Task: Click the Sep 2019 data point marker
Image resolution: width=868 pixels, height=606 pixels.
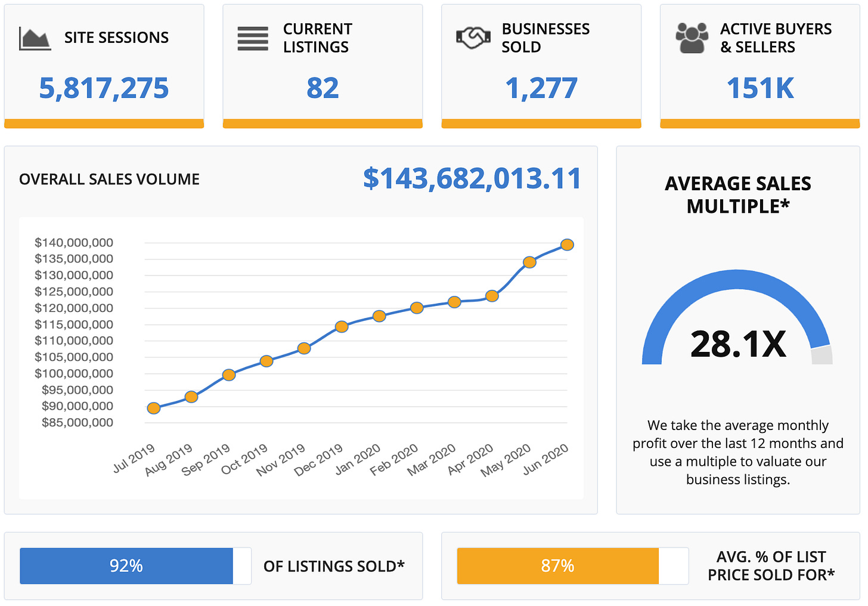Action: (229, 375)
